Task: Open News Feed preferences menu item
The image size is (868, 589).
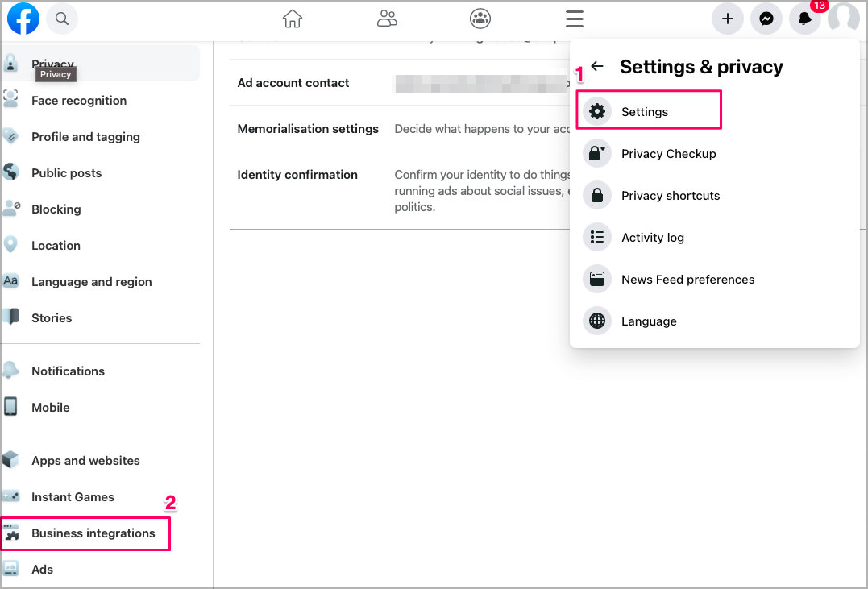Action: tap(714, 279)
